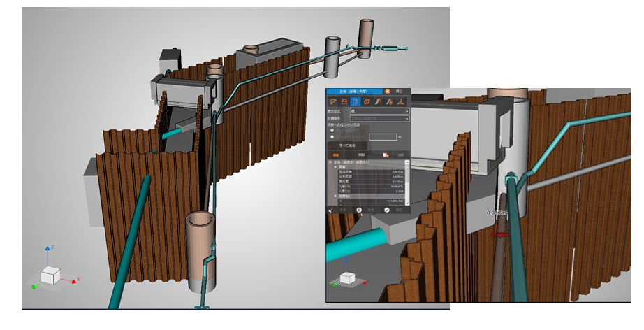The image size is (644, 330).
Task: Click the 確定 checkmark button
Action: [x=386, y=209]
